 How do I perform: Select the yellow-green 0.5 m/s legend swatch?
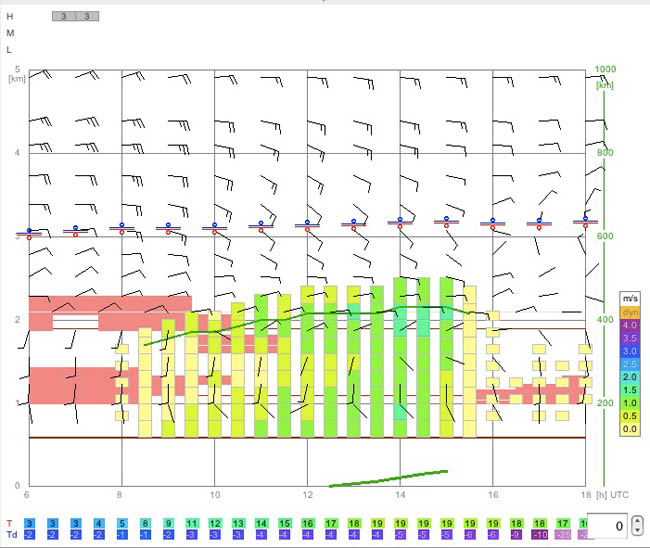[630, 416]
